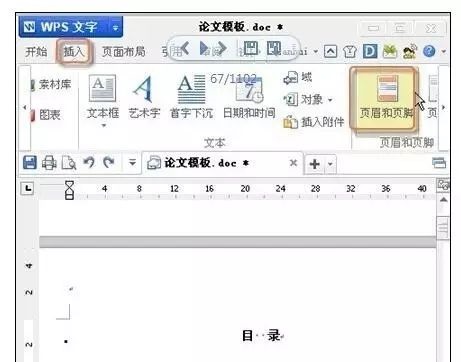461x362 pixels.
Task: Open the WPS 文字 application menu arrow
Action: coord(115,28)
